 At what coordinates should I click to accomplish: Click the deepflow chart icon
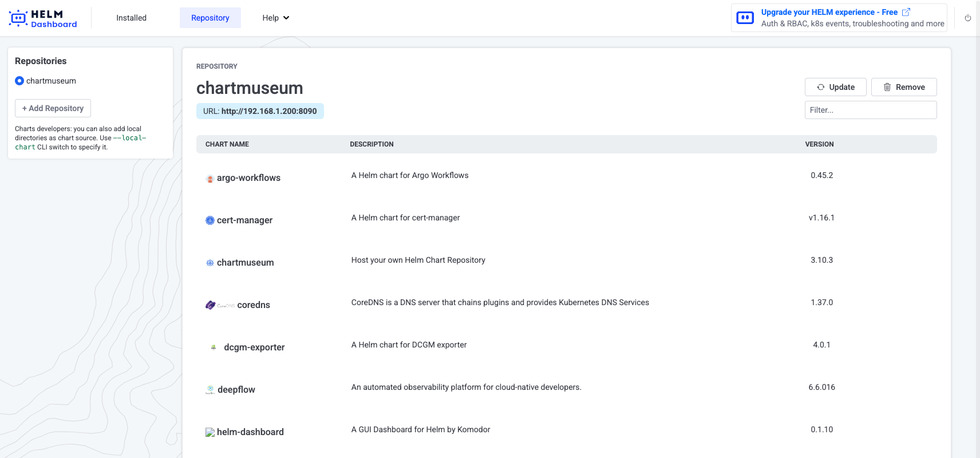(210, 390)
